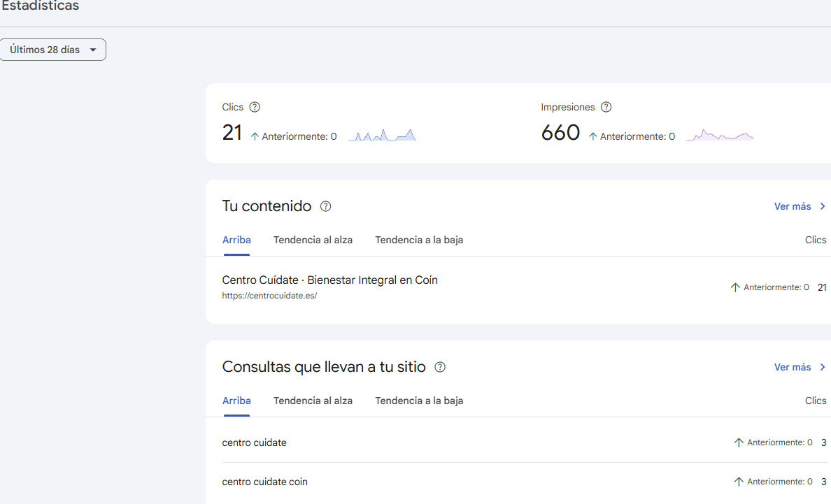
Task: Click the Estadísticas page heading
Action: click(x=38, y=6)
